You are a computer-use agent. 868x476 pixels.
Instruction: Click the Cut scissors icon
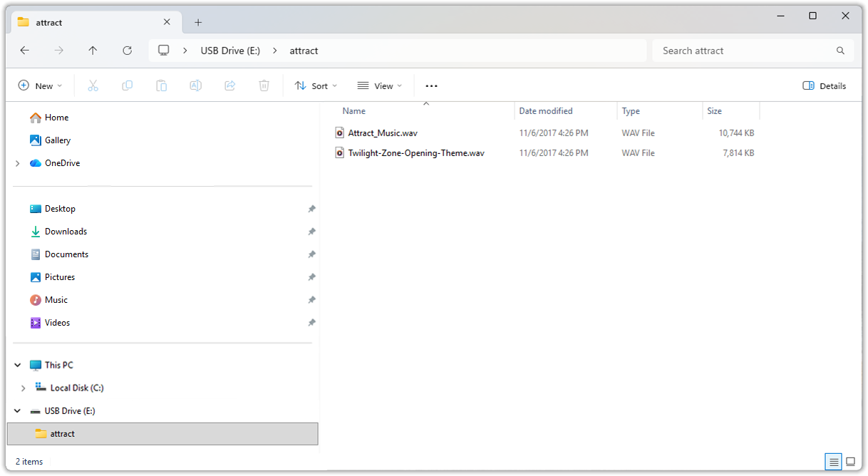93,86
